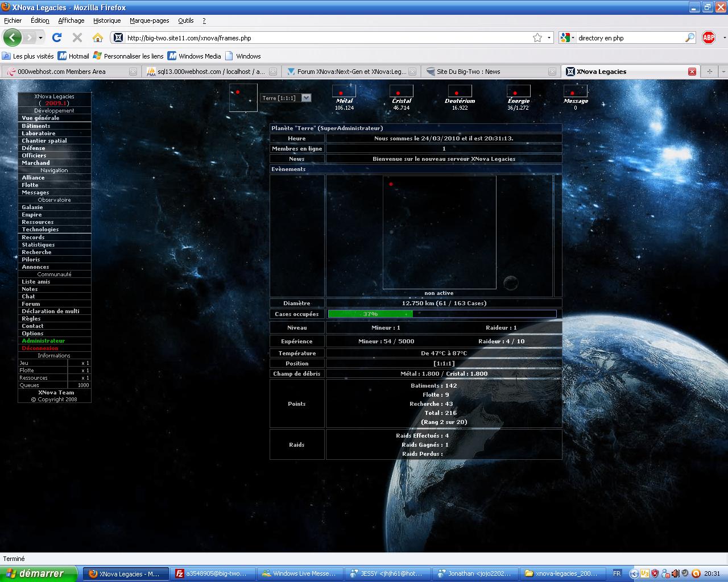Viewport: 728px width, 582px height.
Task: Open the Hotmail bookmark
Action: point(74,56)
